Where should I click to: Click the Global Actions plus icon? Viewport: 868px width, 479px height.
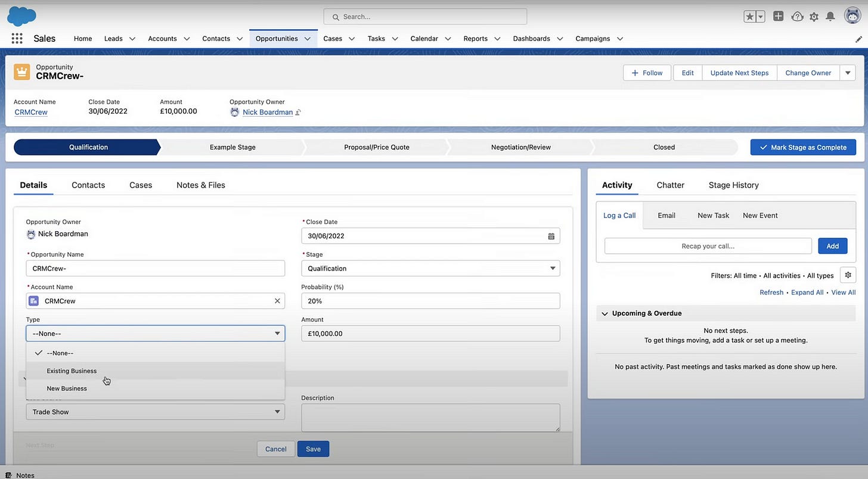779,17
